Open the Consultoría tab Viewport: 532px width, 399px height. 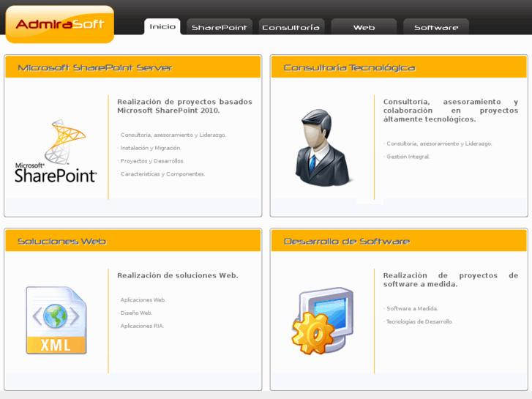point(291,27)
